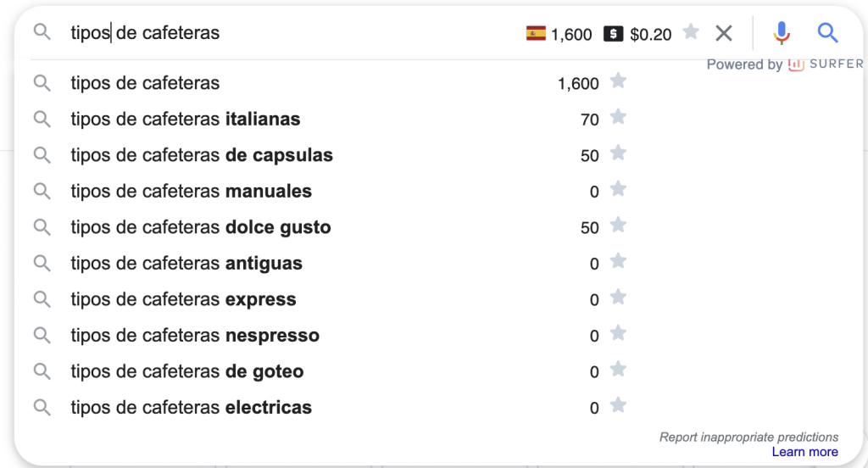Click 'Report inappropriate predictions' link
This screenshot has height=468, width=868.
click(x=748, y=437)
